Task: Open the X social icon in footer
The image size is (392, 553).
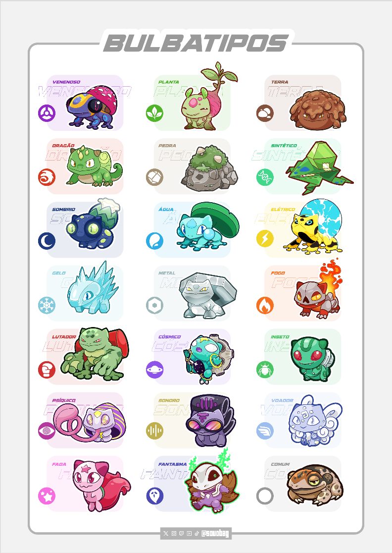Action: tap(166, 533)
